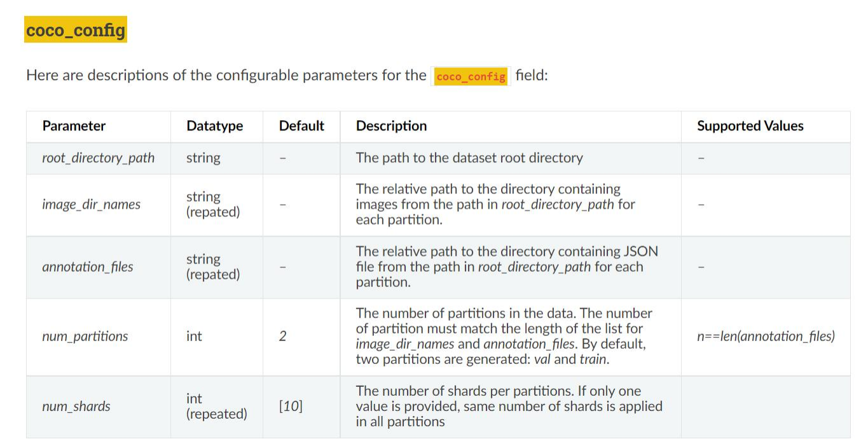Image resolution: width=868 pixels, height=446 pixels.
Task: Click the 'int (repeated)' datatype cell
Action: (x=216, y=406)
